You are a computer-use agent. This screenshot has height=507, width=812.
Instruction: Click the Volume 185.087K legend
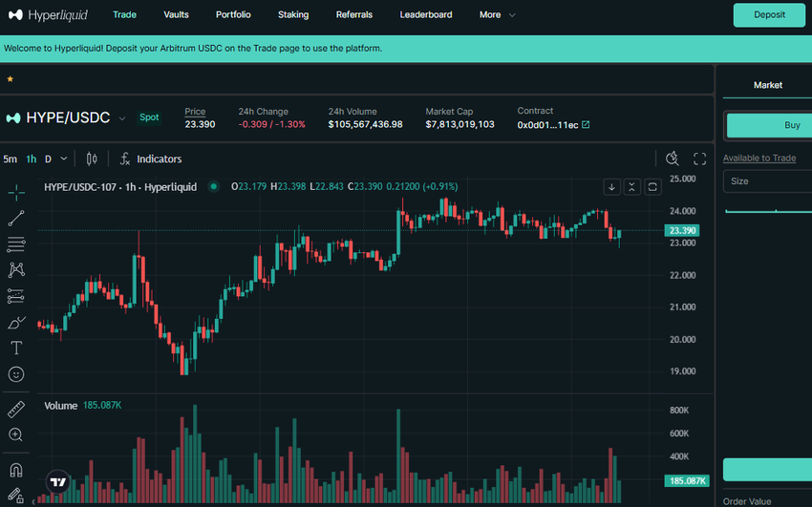click(83, 406)
